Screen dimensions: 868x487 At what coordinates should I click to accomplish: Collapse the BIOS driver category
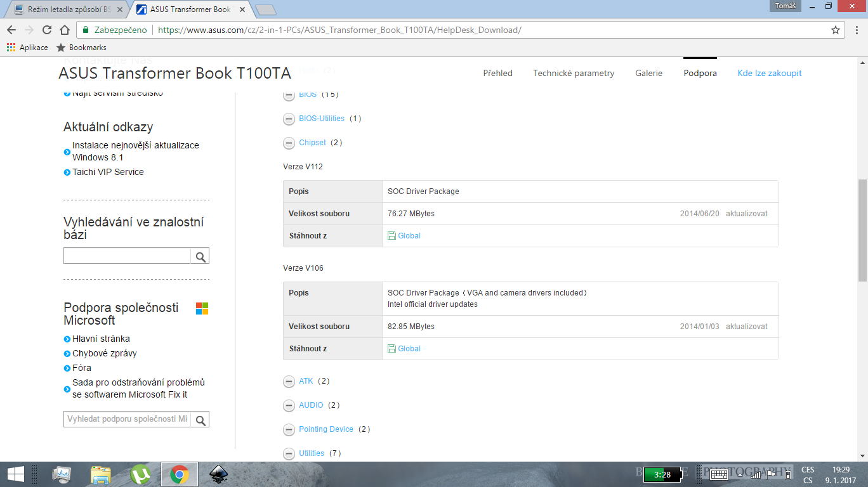289,94
